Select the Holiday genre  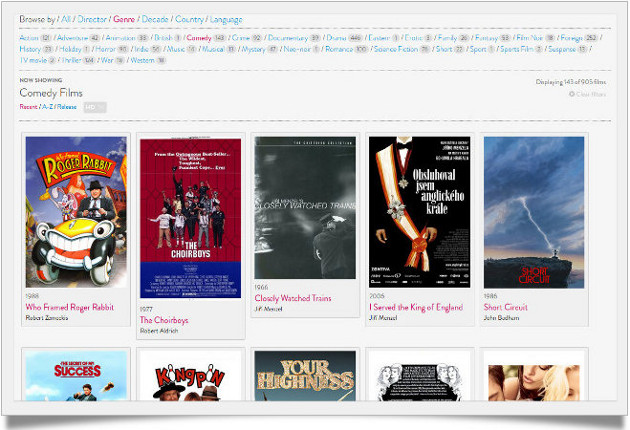(70, 49)
